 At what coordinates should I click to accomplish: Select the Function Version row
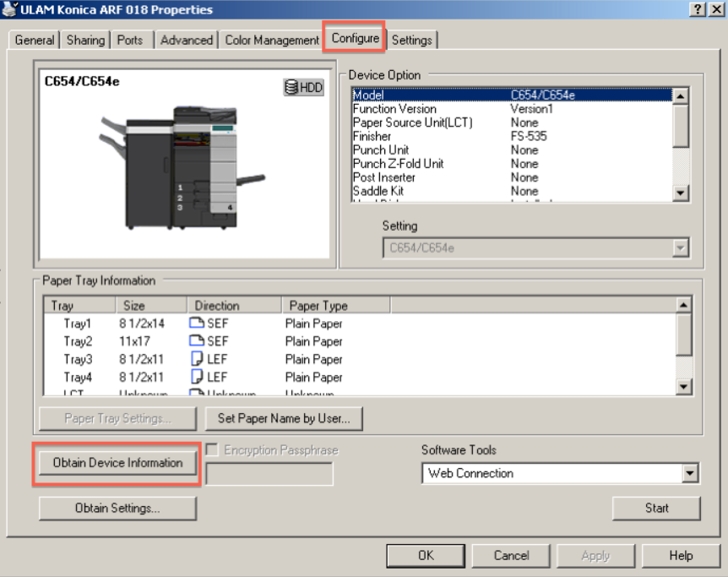pyautogui.click(x=512, y=109)
